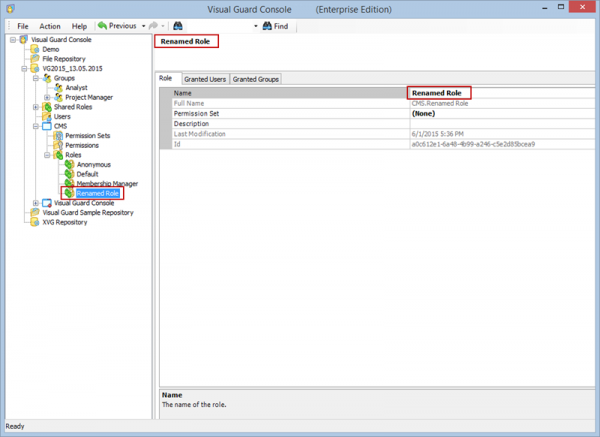Select the Name property label
The width and height of the screenshot is (600, 437).
(x=183, y=93)
